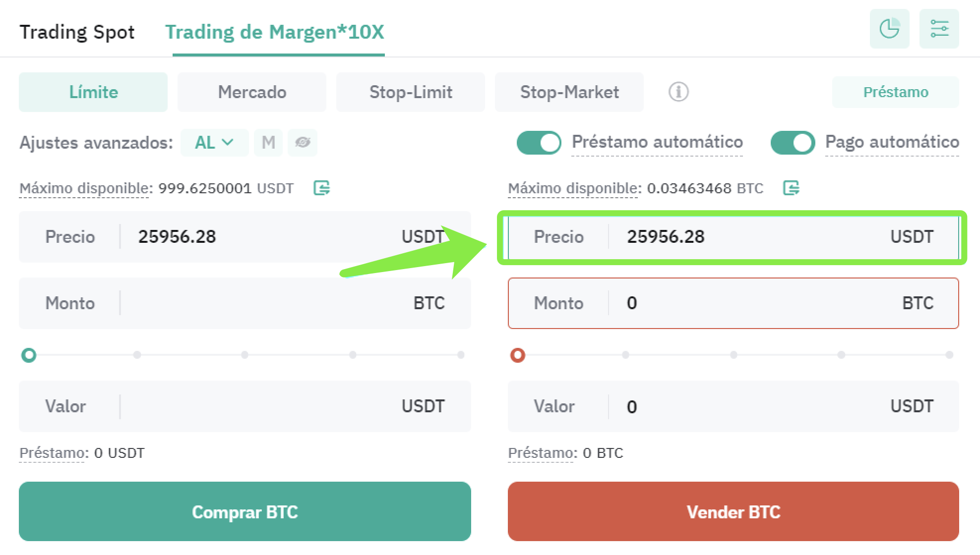Open the trading settings sliders icon
Viewport: 980px width, 555px height.
(x=939, y=29)
